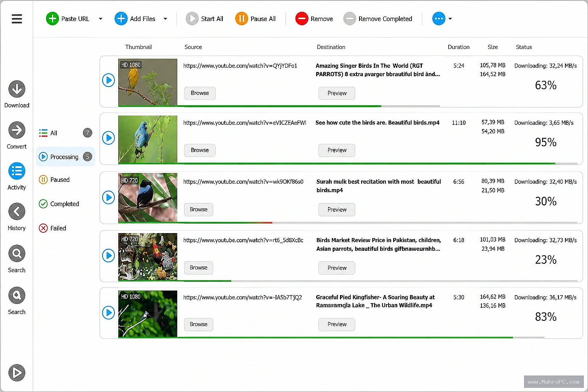
Task: Expand the Paste URL dropdown arrow
Action: point(101,19)
